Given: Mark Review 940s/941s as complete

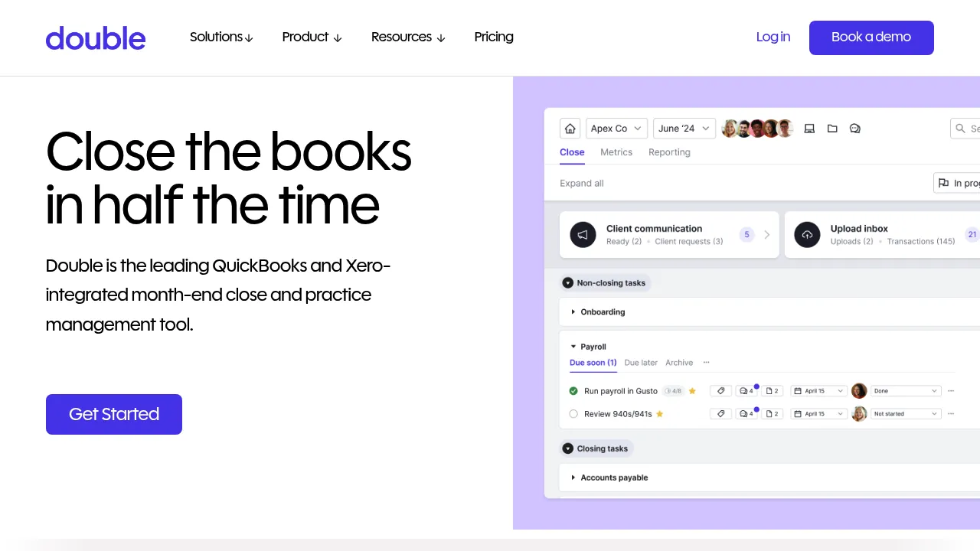Looking at the screenshot, I should pyautogui.click(x=573, y=414).
